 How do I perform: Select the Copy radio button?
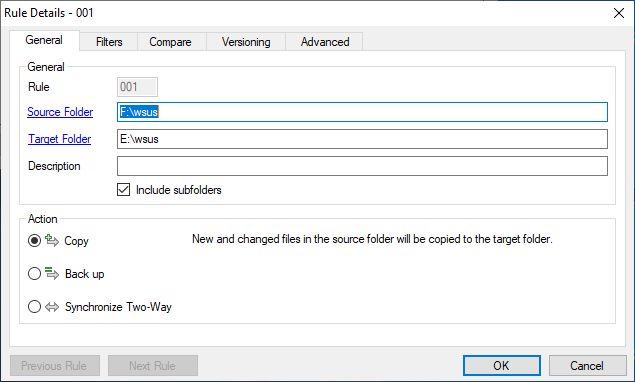point(34,241)
